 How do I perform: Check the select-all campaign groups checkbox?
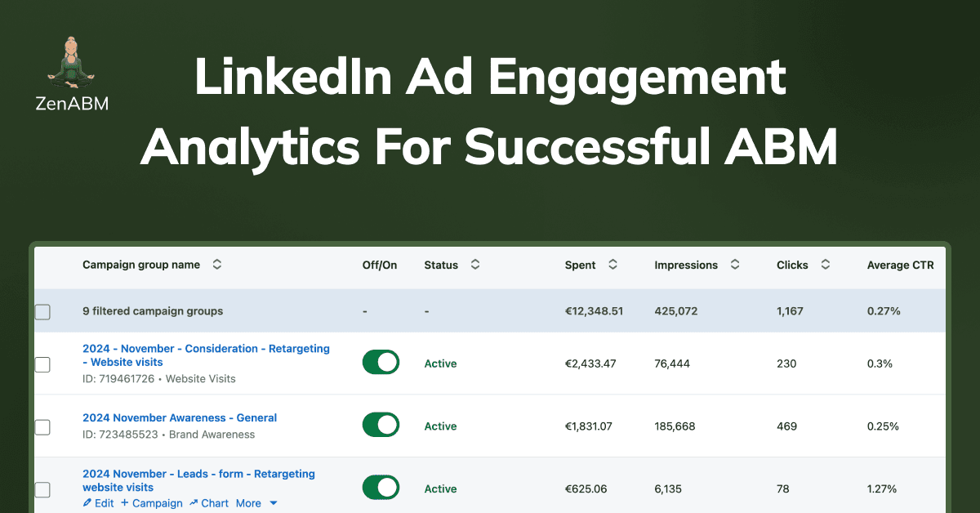pyautogui.click(x=42, y=311)
